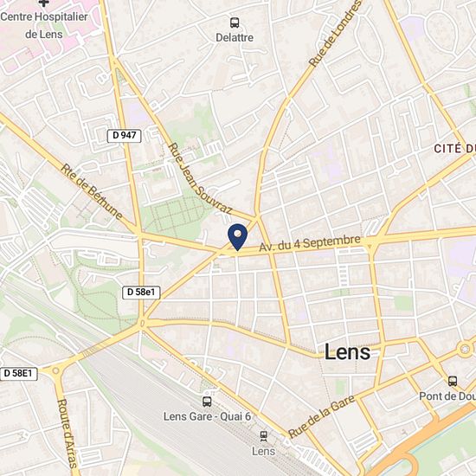
Task: Click the blue location pin marker
Action: click(238, 237)
